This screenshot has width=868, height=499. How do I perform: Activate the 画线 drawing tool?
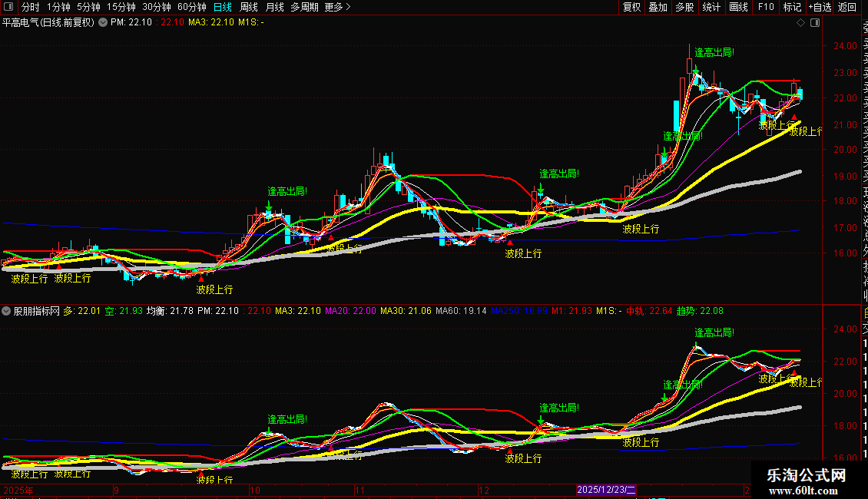pos(738,7)
